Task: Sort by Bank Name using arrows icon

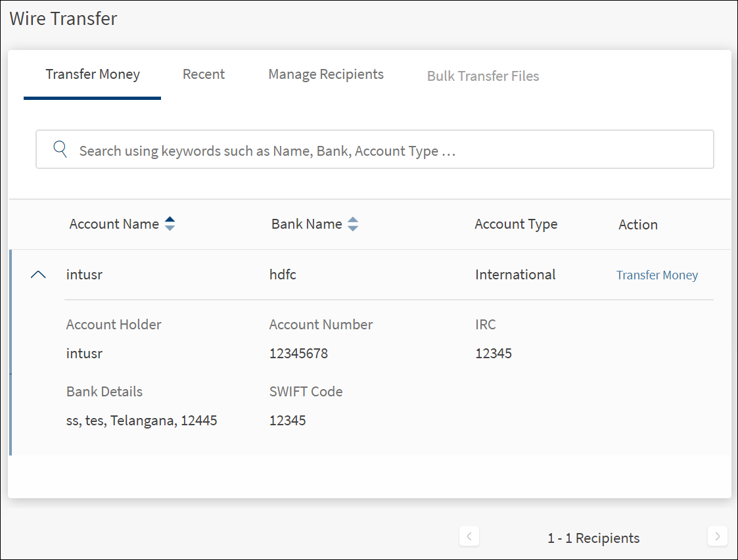Action: tap(353, 224)
